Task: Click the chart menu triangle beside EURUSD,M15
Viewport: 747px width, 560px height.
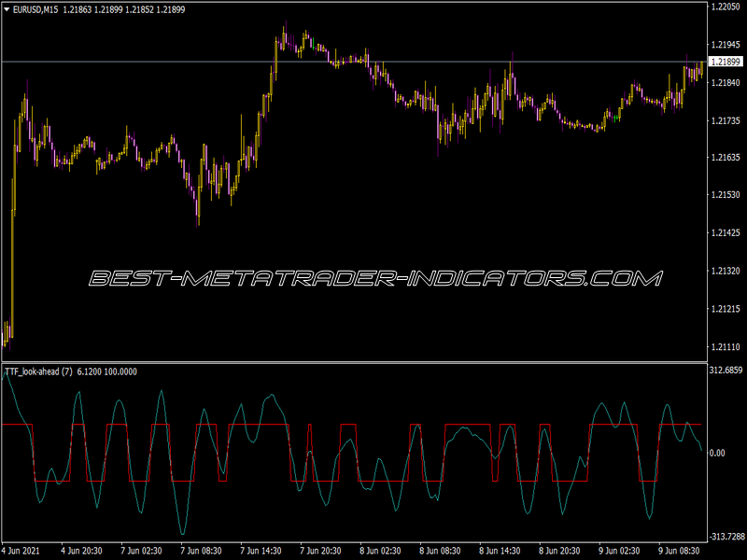Action: (7, 9)
